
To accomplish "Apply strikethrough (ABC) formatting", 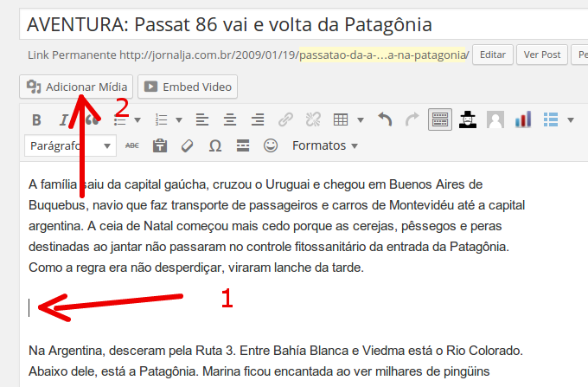I will (x=132, y=145).
